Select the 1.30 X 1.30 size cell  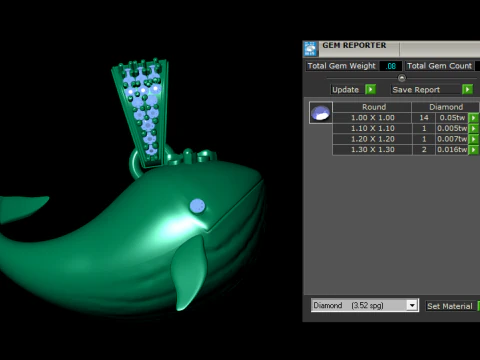pyautogui.click(x=372, y=150)
